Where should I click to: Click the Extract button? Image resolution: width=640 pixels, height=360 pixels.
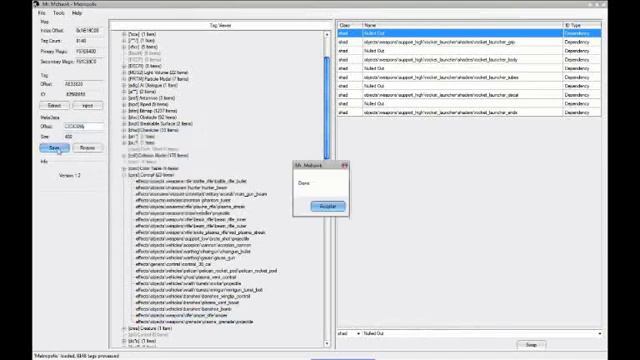[x=54, y=106]
